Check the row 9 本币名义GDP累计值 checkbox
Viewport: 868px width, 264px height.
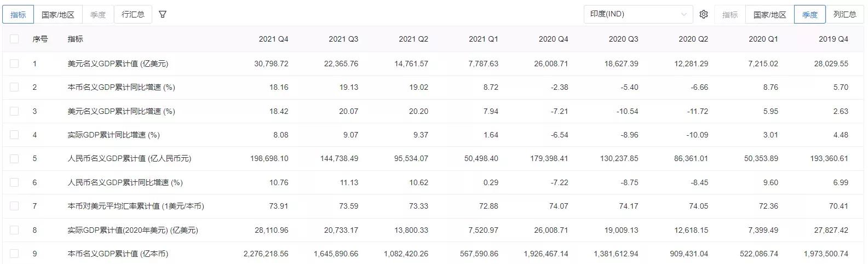coord(14,254)
